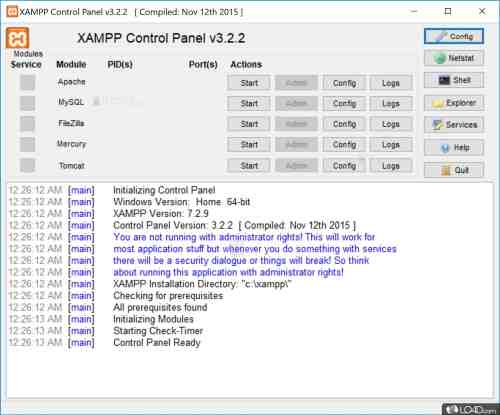Toggle the Tomcat service checkbox
The width and height of the screenshot is (500, 415).
coord(27,165)
